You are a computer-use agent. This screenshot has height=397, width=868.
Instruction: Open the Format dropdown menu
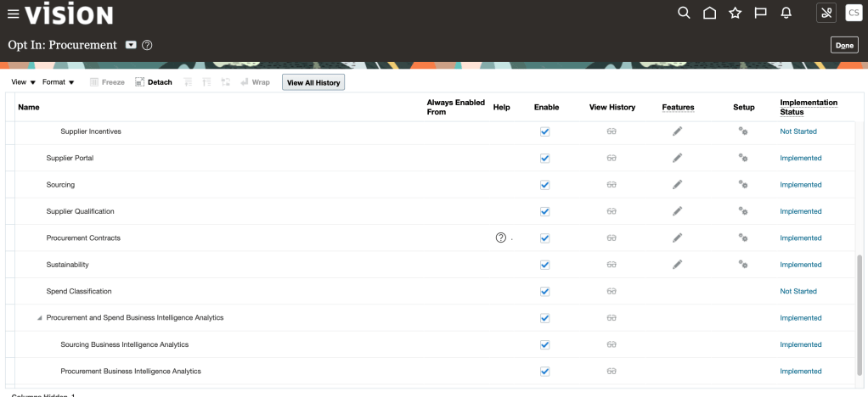pos(59,82)
